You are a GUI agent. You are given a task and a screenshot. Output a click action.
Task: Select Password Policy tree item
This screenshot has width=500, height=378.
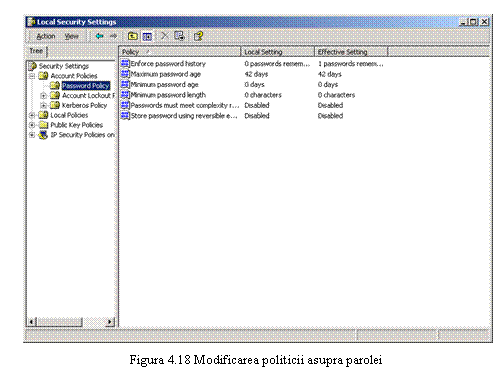86,86
